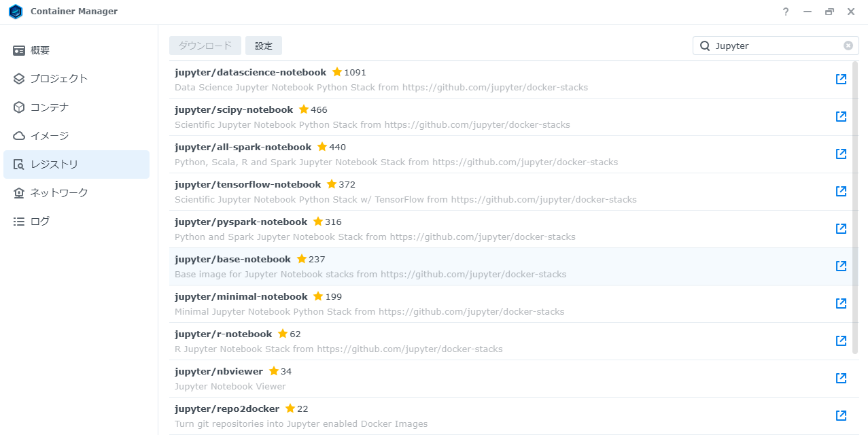Open external link for jupyter/scipy-notebook
Viewport: 868px width, 435px height.
pos(841,116)
